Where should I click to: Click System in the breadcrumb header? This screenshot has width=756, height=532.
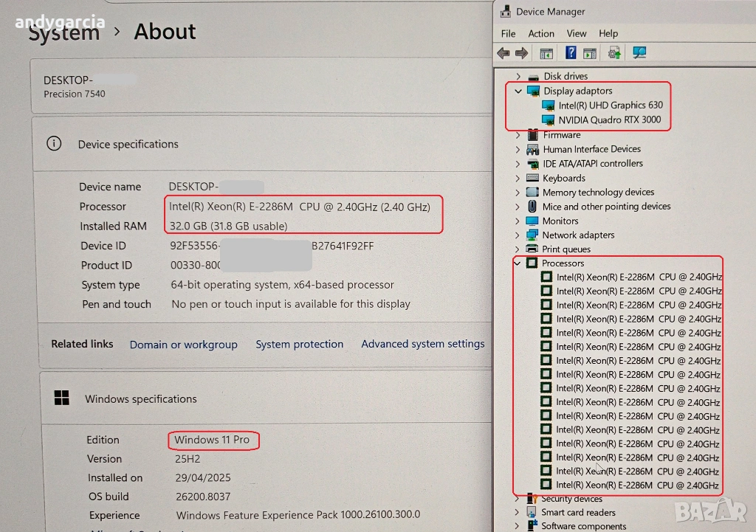pos(64,32)
